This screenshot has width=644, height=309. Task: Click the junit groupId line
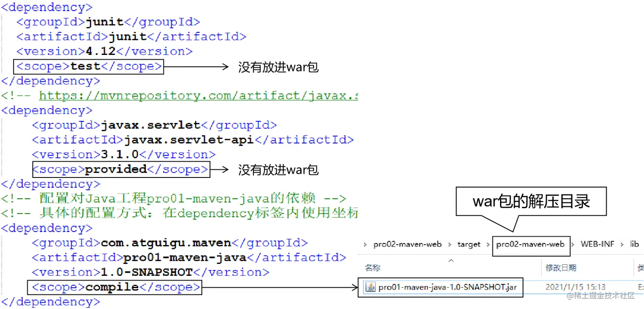(108, 22)
